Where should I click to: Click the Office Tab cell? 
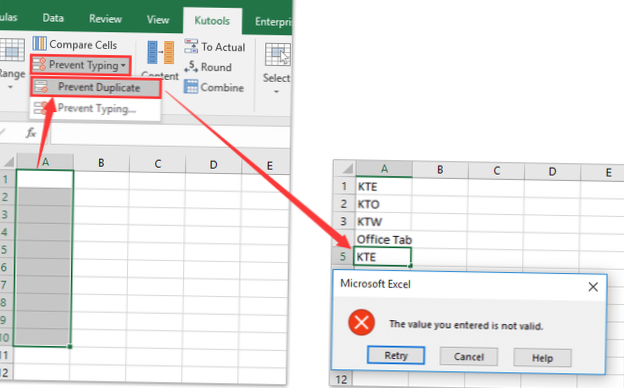point(384,239)
